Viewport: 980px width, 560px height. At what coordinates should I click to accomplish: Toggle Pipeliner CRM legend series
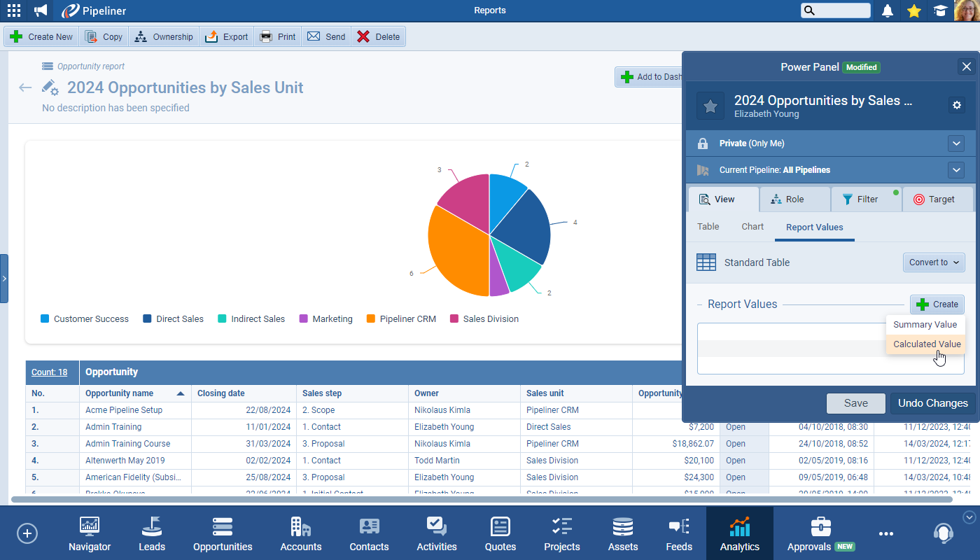[400, 319]
